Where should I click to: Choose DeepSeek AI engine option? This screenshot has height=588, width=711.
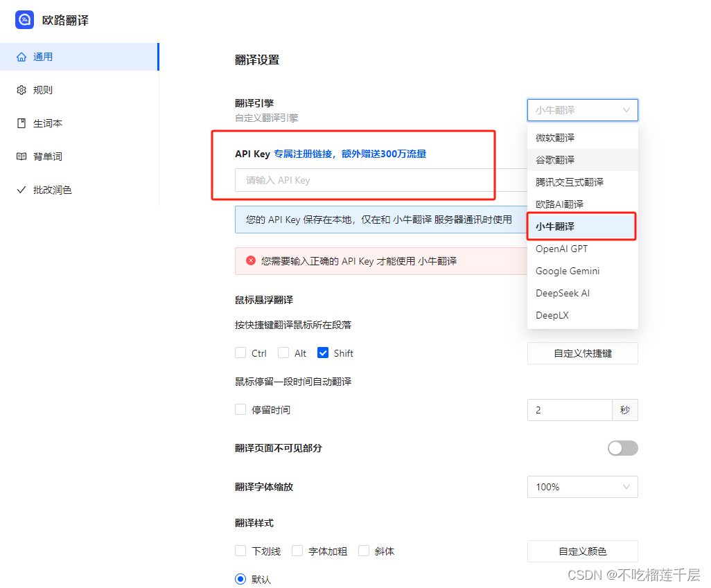pyautogui.click(x=582, y=294)
